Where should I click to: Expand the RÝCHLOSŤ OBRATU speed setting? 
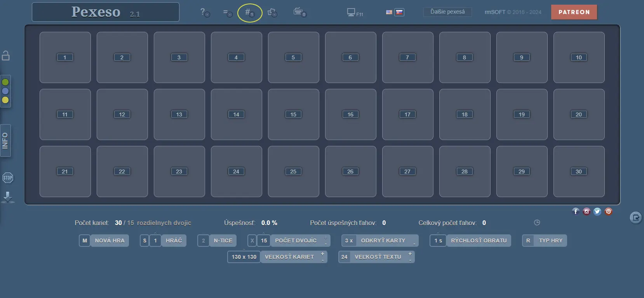479,241
